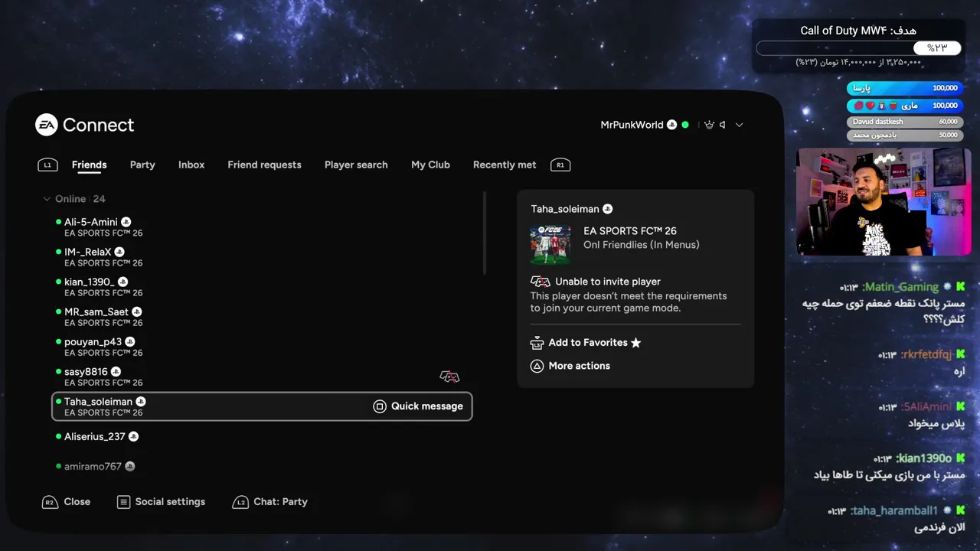This screenshot has width=980, height=551.
Task: Click the پارسا 100,000 donor bar
Action: tap(904, 88)
